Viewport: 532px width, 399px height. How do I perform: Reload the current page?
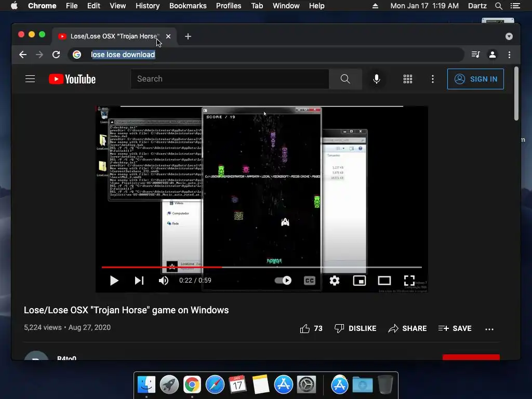[56, 55]
